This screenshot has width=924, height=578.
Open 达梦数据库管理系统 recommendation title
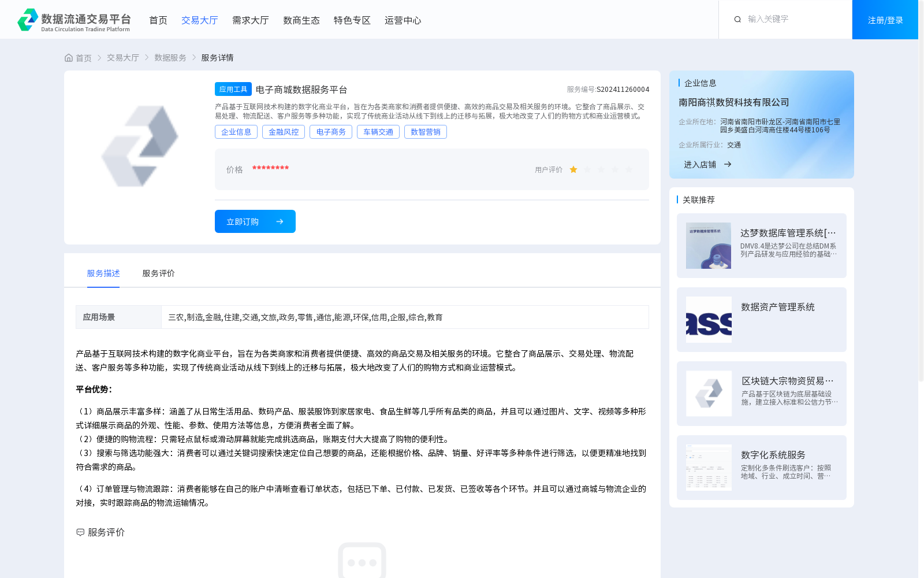click(788, 233)
